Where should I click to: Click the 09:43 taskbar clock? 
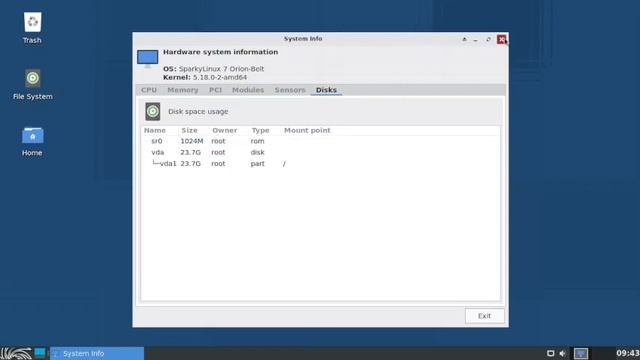[x=628, y=353]
